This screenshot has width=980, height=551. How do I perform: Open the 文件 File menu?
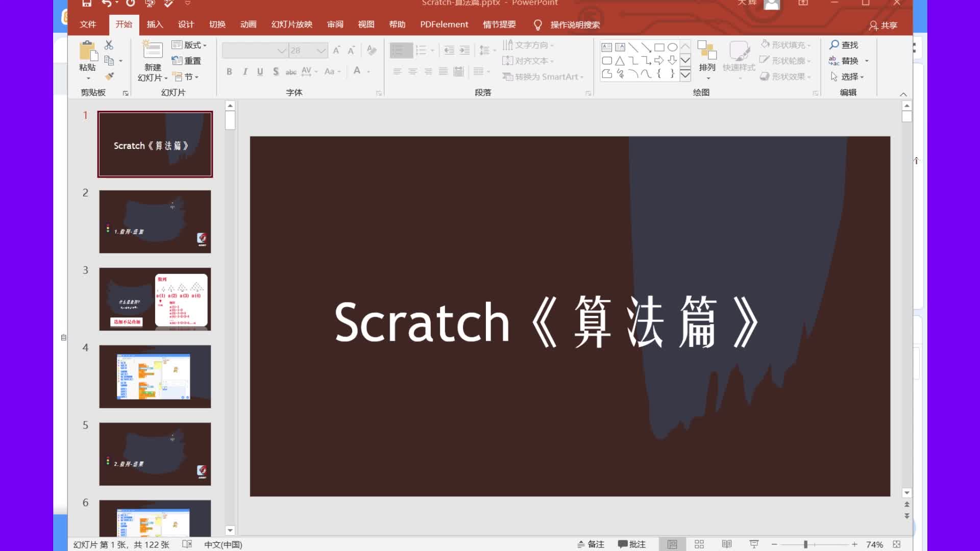(88, 24)
